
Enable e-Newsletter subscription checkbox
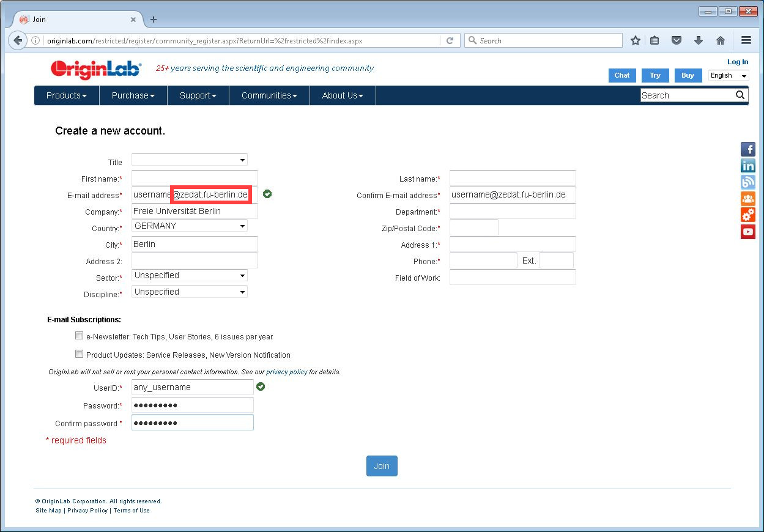(79, 336)
